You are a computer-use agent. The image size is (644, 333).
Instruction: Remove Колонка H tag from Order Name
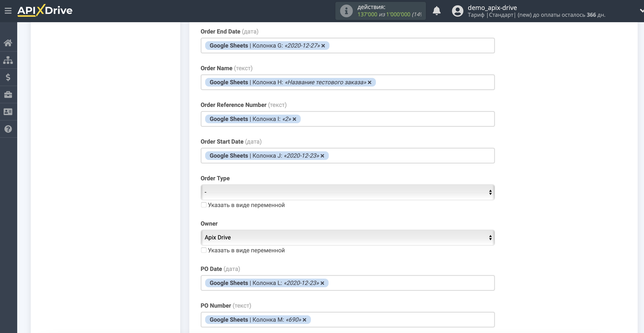pos(370,82)
